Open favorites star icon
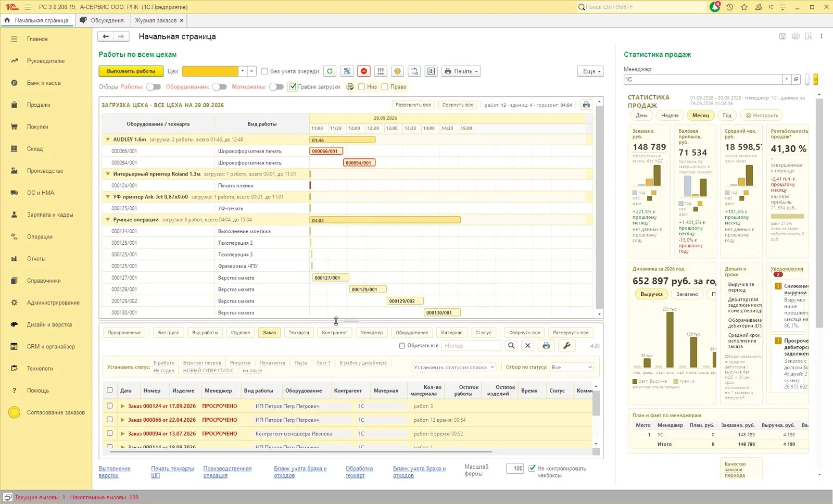 point(744,7)
